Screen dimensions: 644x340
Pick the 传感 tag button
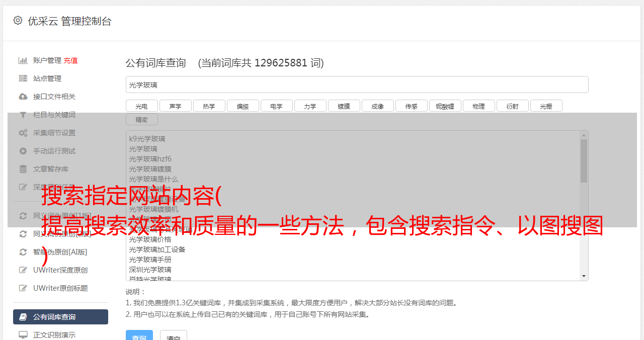411,106
